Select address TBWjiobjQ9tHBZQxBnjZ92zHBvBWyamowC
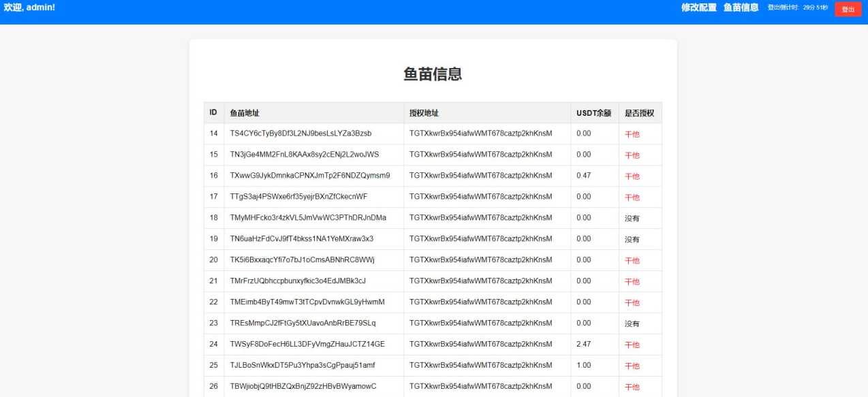This screenshot has width=868, height=397. tap(303, 387)
